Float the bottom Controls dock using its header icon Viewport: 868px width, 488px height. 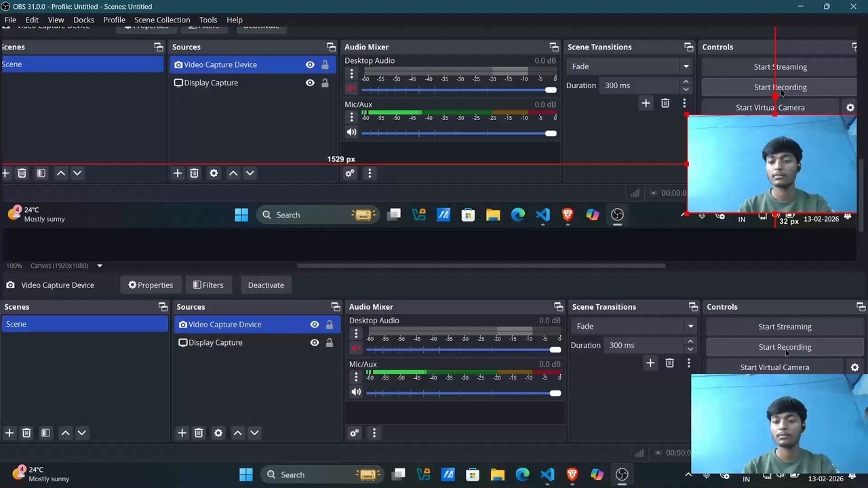[x=861, y=307]
